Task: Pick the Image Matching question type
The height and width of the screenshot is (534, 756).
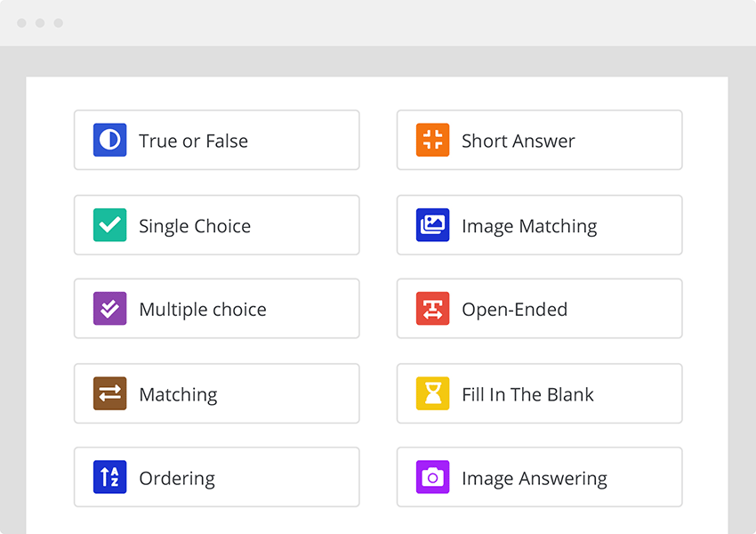Action: tap(539, 224)
